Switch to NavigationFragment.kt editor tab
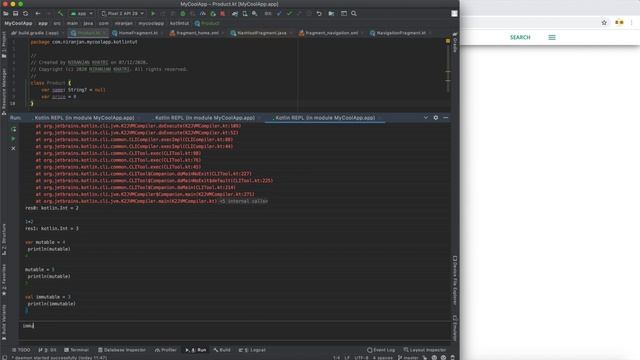The width and height of the screenshot is (640, 360). coord(399,33)
